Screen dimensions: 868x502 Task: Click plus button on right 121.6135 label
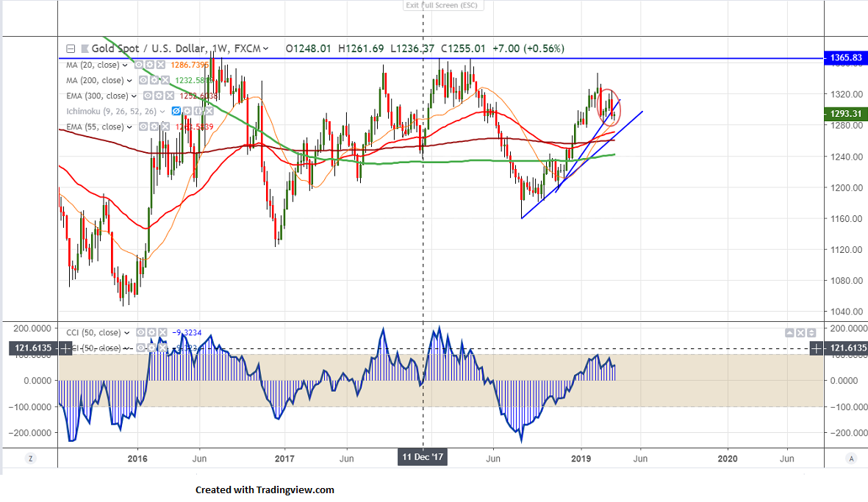817,348
